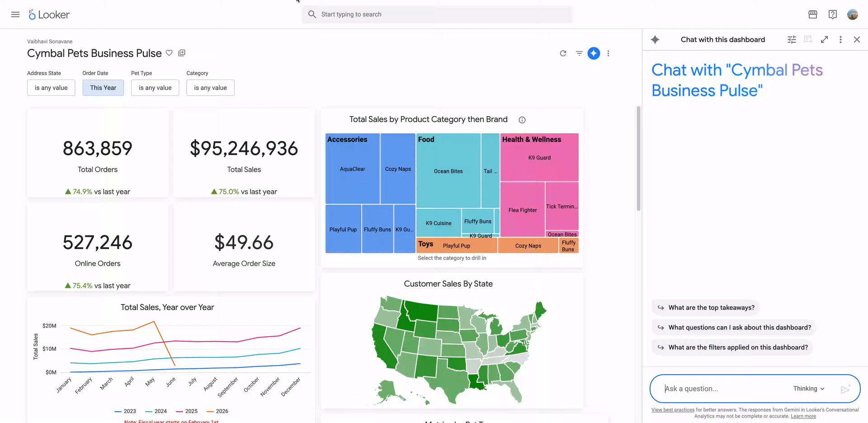Open the help icon in header
This screenshot has height=423, width=868.
click(x=833, y=14)
